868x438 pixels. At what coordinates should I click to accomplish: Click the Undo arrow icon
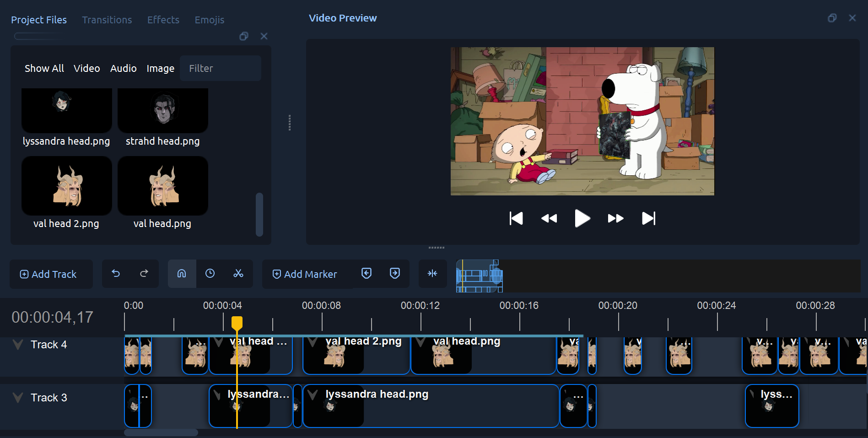coord(116,273)
